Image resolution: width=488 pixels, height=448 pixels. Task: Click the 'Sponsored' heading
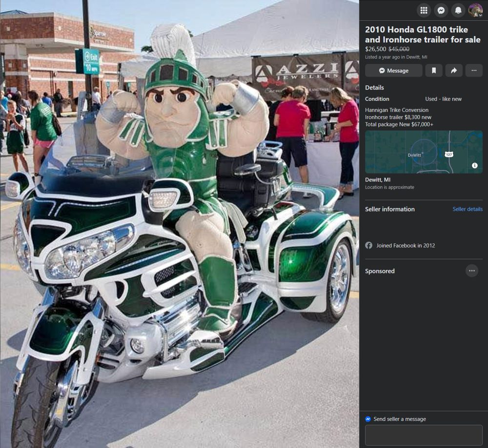click(x=380, y=271)
